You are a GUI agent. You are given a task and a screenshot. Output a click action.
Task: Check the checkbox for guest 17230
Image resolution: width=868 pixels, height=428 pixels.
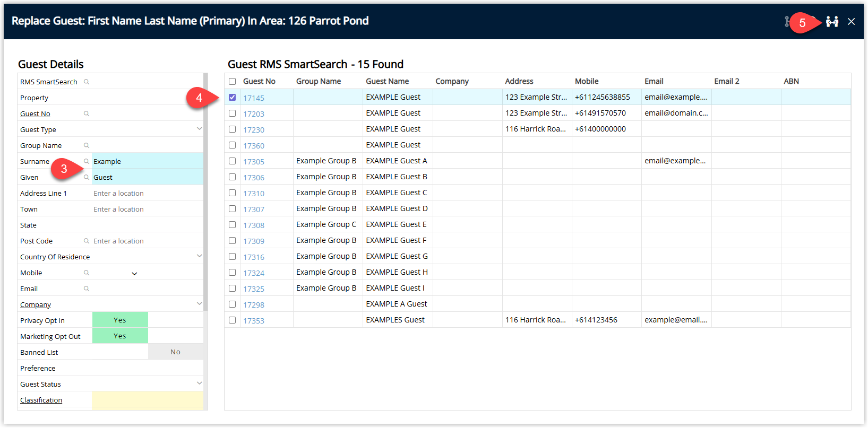coord(232,129)
